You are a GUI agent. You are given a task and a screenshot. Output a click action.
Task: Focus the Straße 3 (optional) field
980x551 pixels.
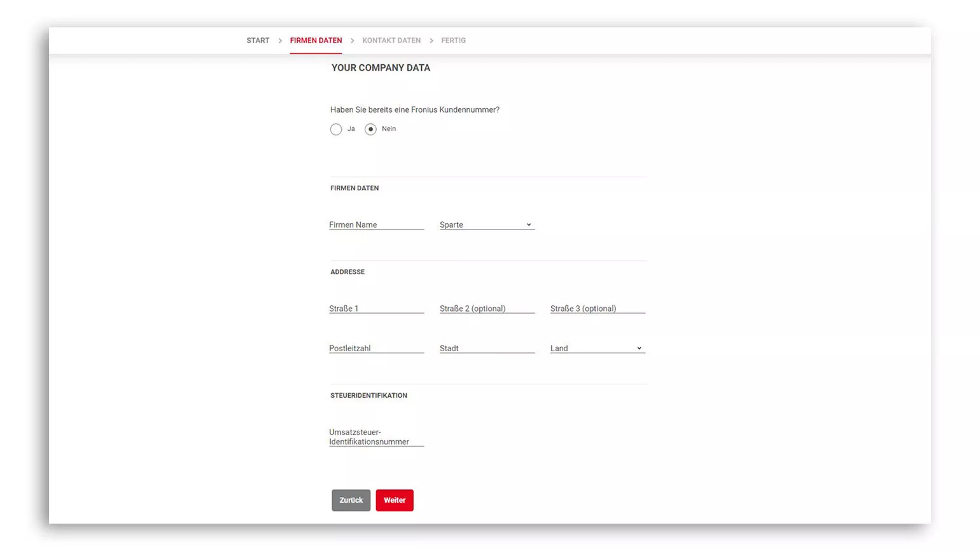(598, 309)
